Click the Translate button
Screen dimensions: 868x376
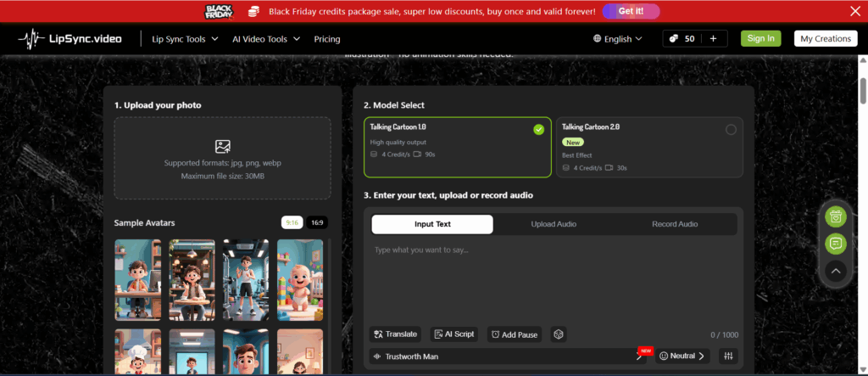tap(395, 334)
